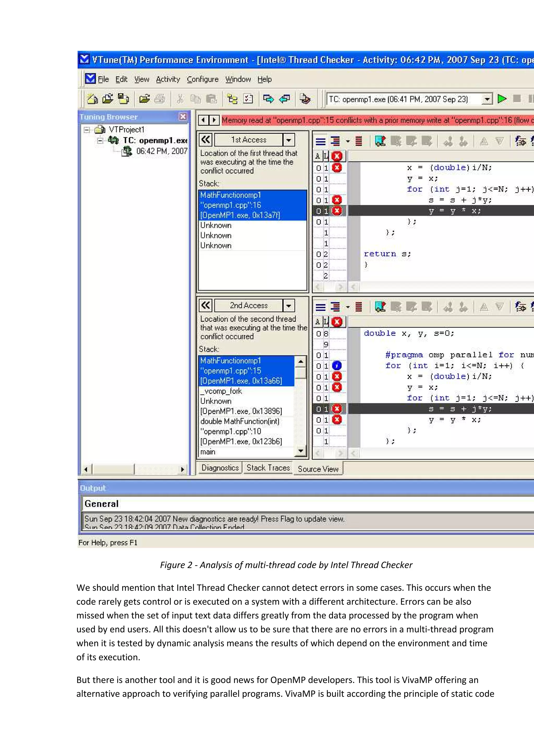The height and width of the screenshot is (756, 534).
Task: Open the activity selector combo box
Action: pyautogui.click(x=487, y=99)
